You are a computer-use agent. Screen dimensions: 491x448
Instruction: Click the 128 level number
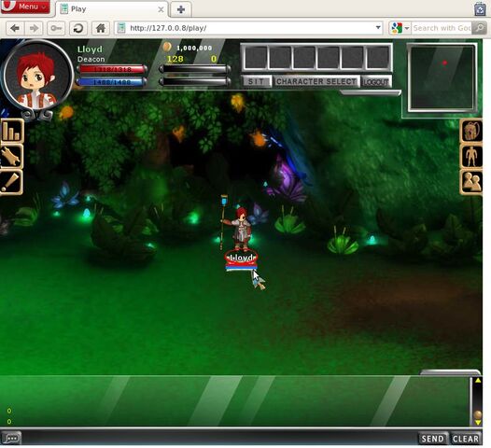point(175,59)
